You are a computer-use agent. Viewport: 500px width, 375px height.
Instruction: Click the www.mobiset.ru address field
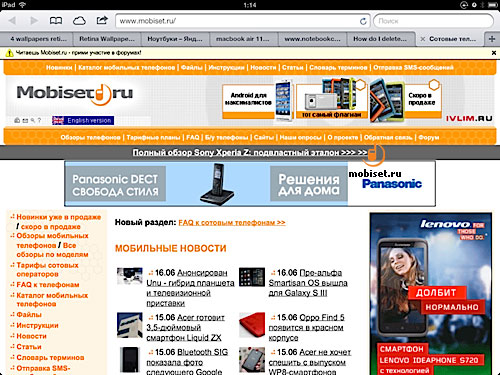239,21
